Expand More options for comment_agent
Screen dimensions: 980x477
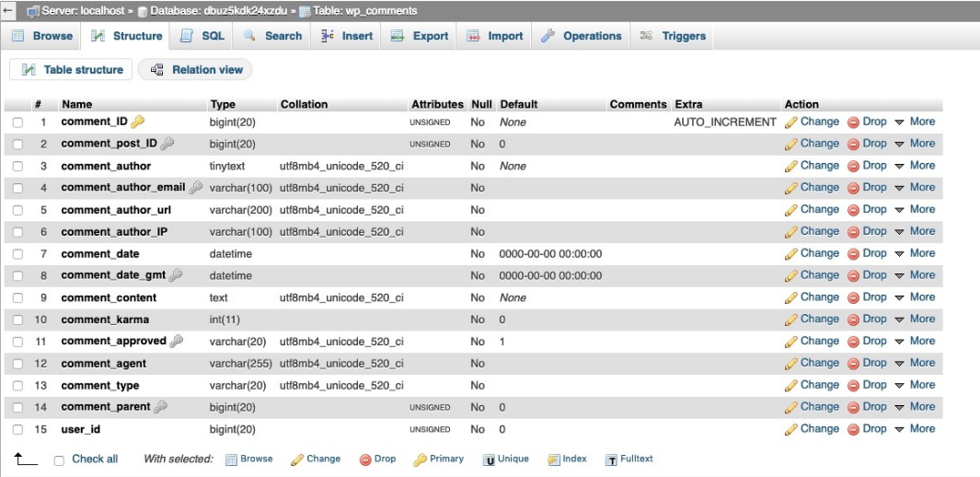click(x=915, y=363)
